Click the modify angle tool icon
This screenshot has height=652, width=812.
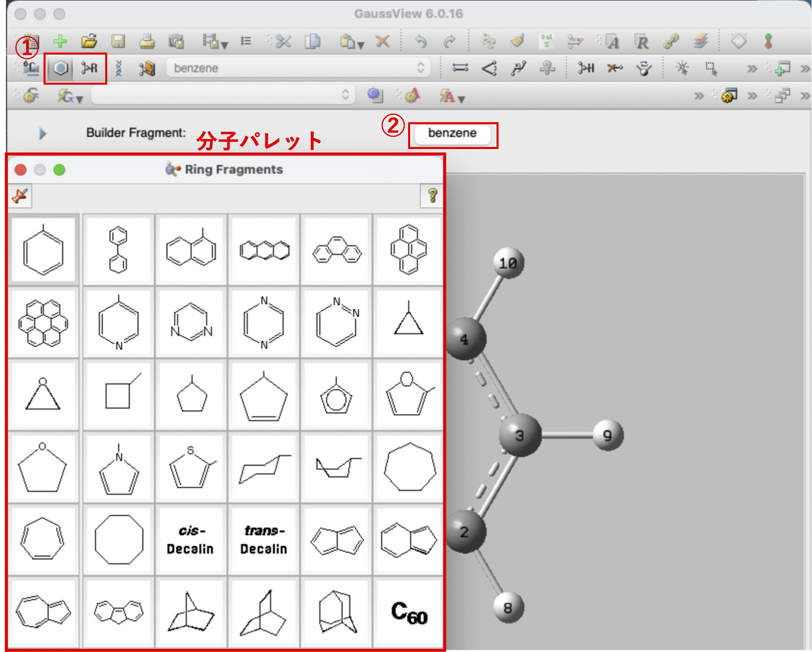[489, 68]
